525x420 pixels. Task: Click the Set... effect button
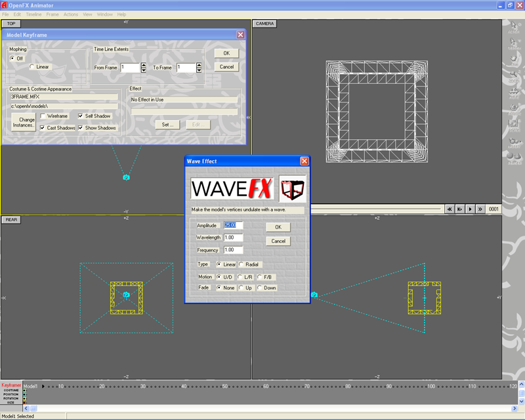click(x=168, y=125)
